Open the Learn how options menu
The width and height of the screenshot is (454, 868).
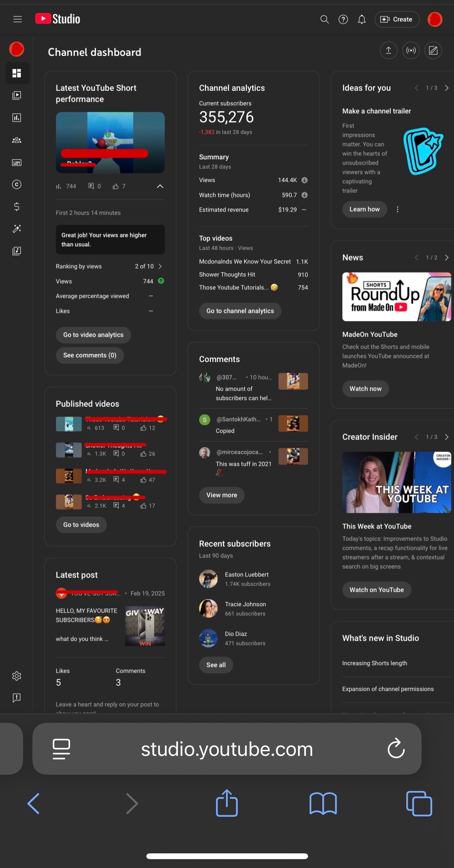(397, 209)
